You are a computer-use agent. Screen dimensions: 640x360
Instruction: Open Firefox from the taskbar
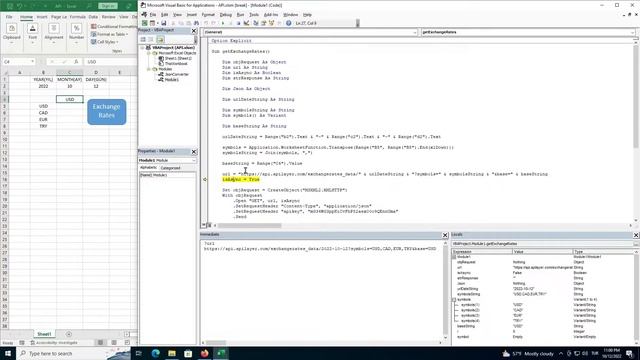pos(204,353)
